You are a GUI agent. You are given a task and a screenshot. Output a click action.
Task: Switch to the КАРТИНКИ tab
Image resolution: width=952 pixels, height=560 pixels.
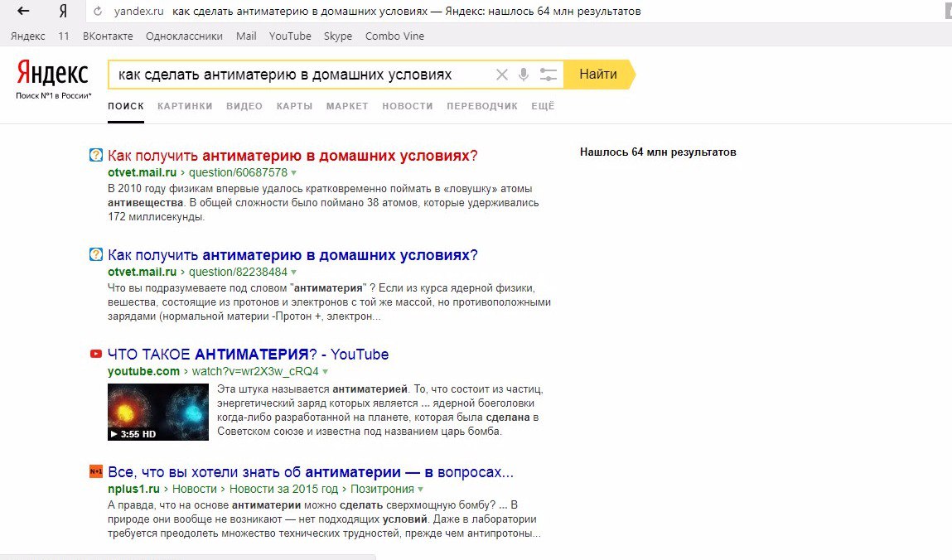(185, 106)
